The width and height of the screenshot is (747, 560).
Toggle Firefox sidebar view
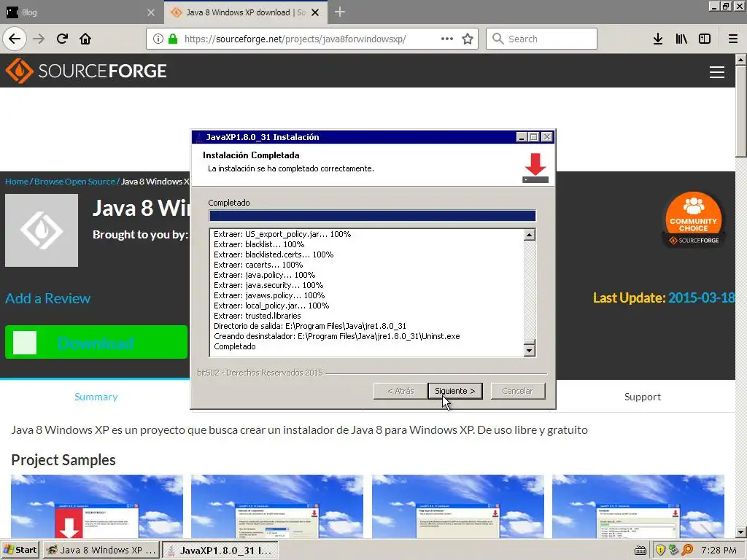pos(705,39)
